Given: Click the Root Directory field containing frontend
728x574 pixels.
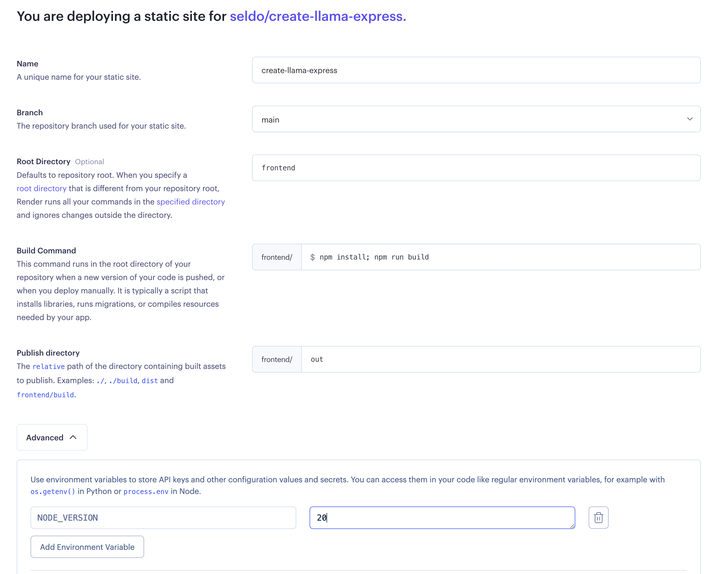Looking at the screenshot, I should tap(476, 168).
